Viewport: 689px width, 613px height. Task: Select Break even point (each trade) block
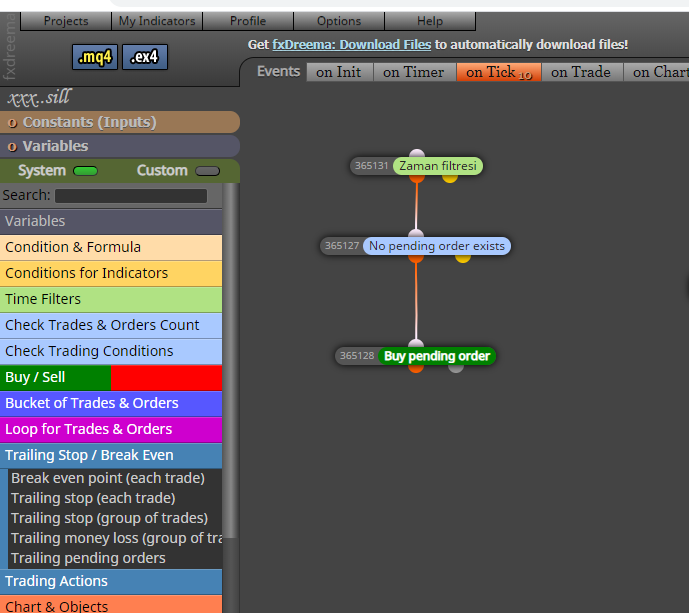[108, 478]
